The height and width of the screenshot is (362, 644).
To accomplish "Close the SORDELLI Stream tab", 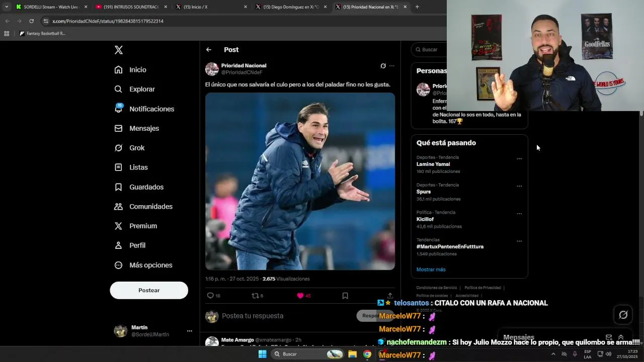I will pyautogui.click(x=86, y=7).
